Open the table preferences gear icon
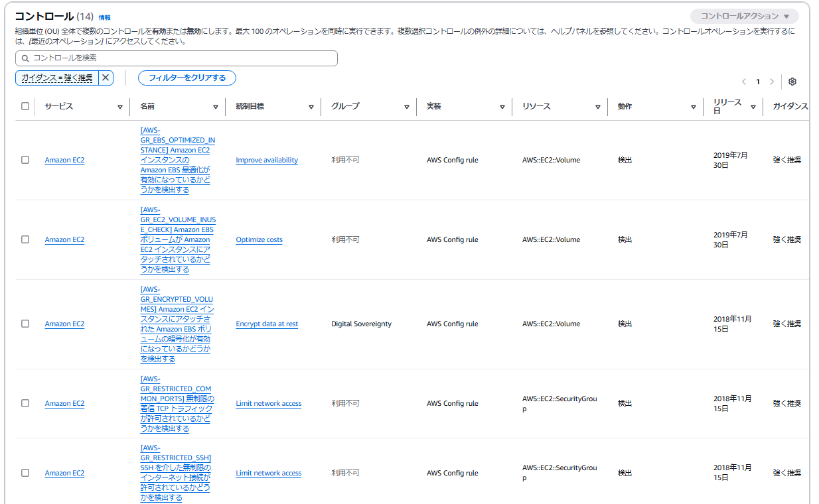This screenshot has width=819, height=504. tap(792, 81)
